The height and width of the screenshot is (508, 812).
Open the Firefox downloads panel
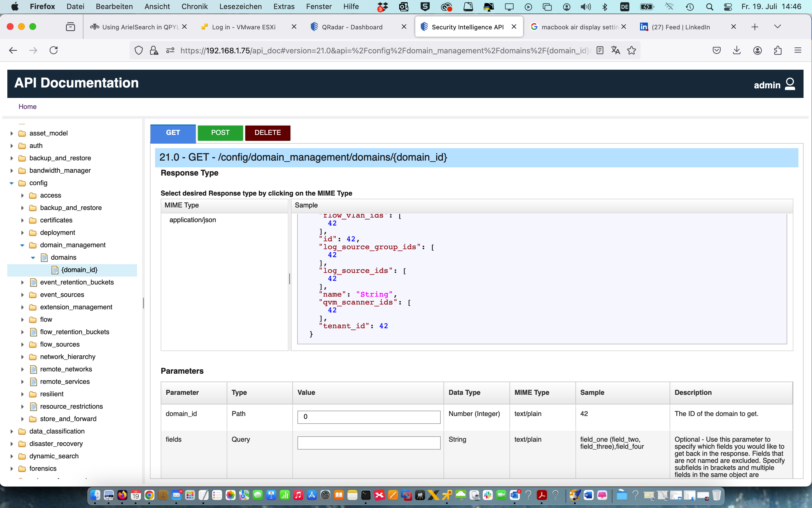pos(737,51)
